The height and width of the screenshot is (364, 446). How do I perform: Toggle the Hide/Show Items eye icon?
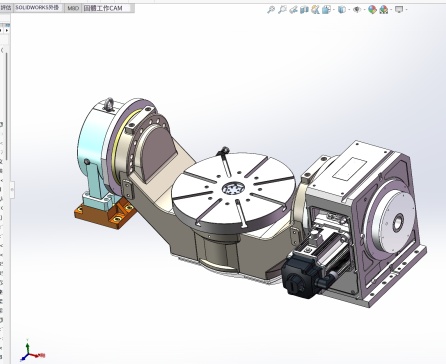pos(357,10)
